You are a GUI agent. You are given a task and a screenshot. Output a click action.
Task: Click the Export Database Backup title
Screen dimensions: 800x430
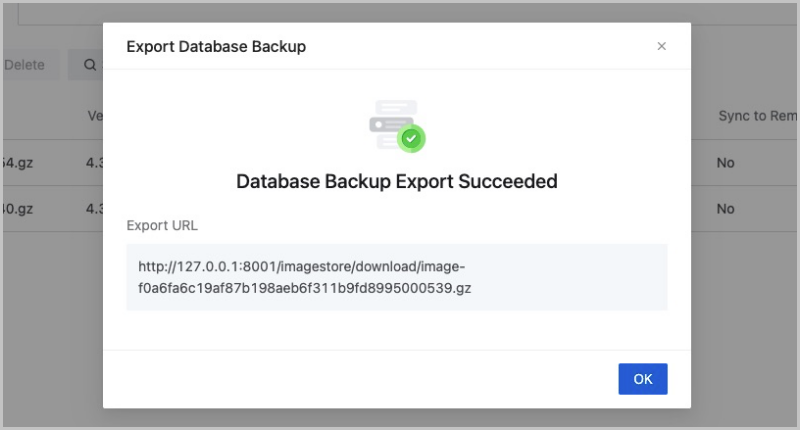pyautogui.click(x=216, y=46)
